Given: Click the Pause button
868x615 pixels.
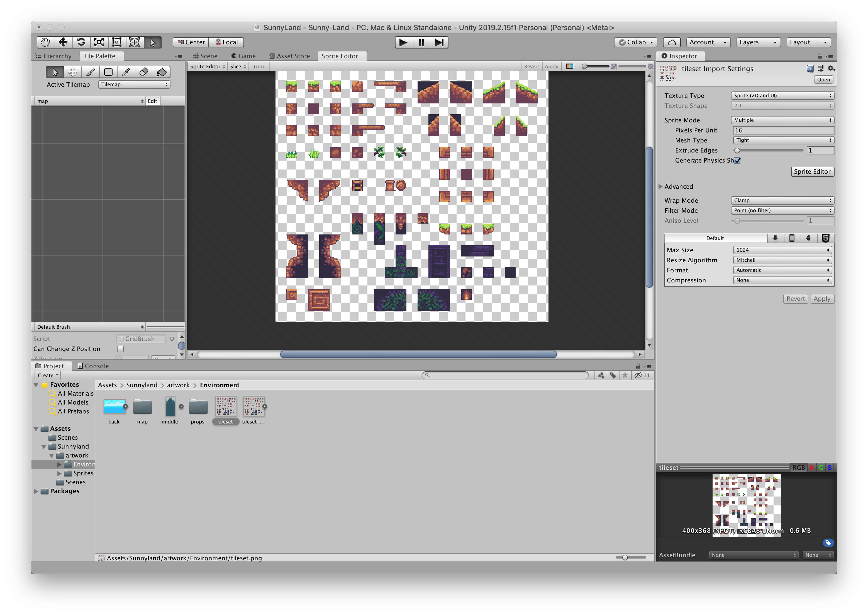Looking at the screenshot, I should [421, 42].
